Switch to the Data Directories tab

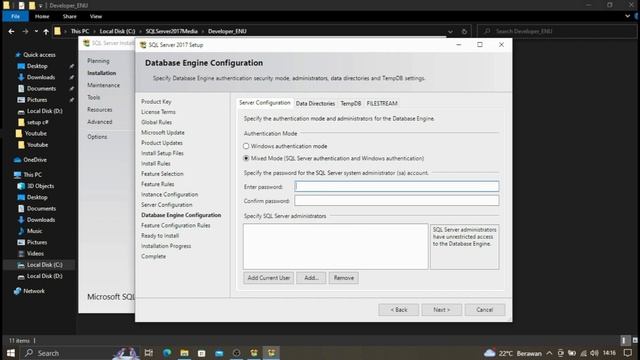(x=315, y=104)
